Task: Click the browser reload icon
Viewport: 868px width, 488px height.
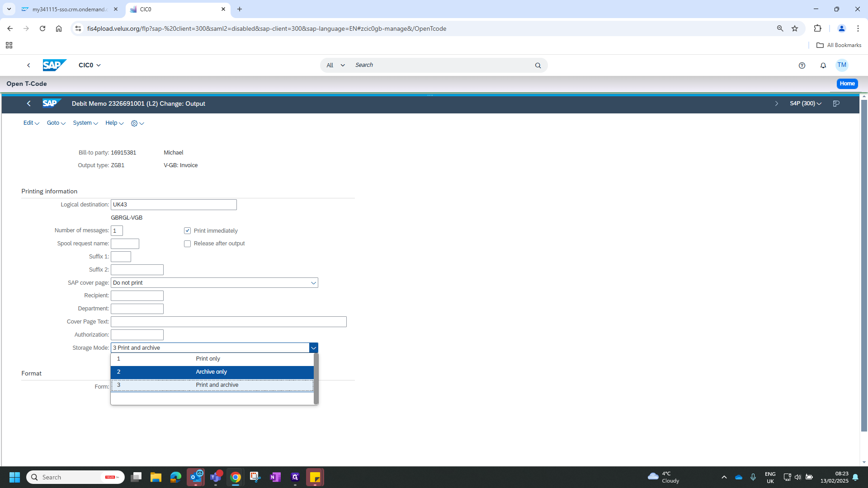Action: (x=42, y=28)
